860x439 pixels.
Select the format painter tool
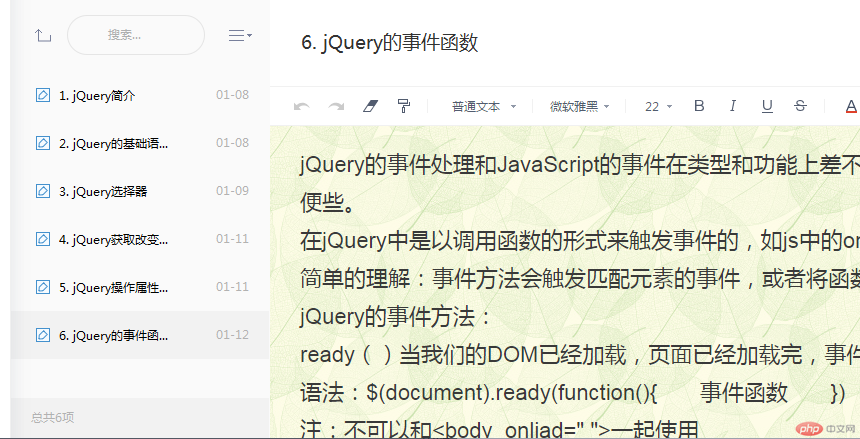click(404, 106)
